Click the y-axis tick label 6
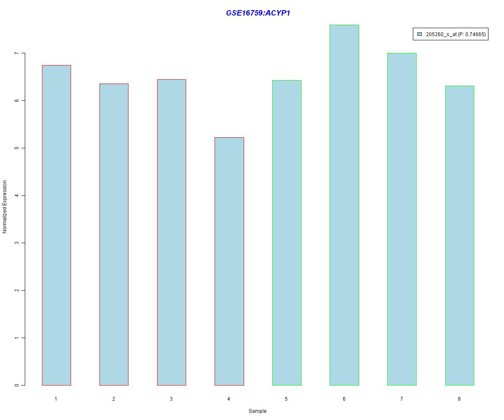 pyautogui.click(x=16, y=101)
